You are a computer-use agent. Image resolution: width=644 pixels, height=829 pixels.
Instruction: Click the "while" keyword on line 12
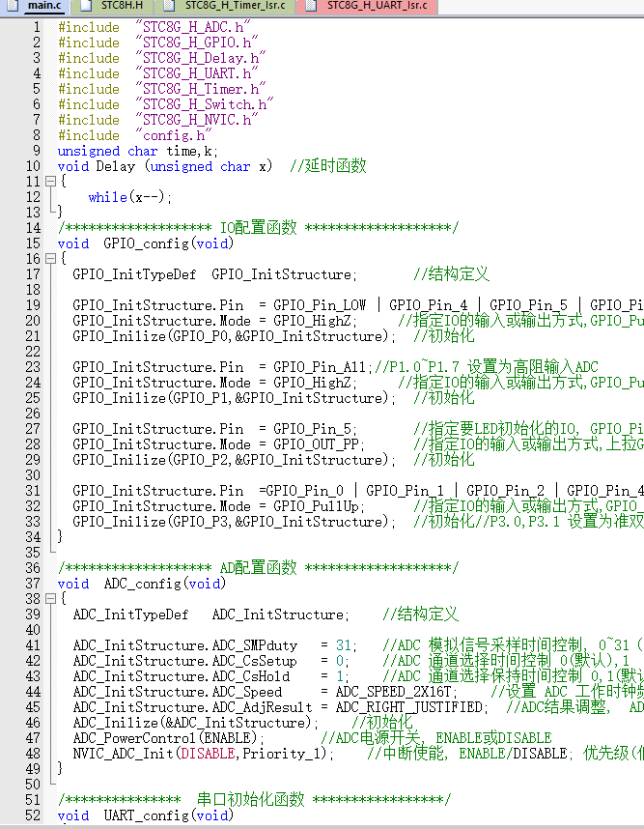[x=108, y=197]
